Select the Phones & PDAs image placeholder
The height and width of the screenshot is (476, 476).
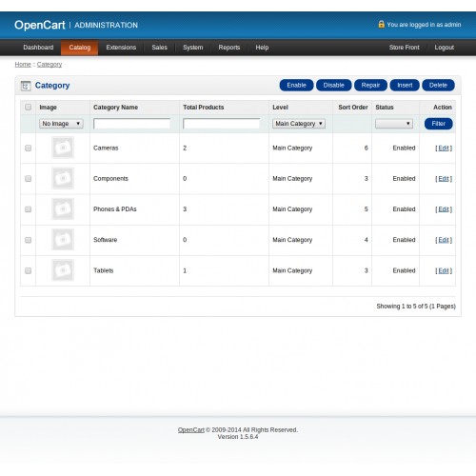(x=63, y=208)
